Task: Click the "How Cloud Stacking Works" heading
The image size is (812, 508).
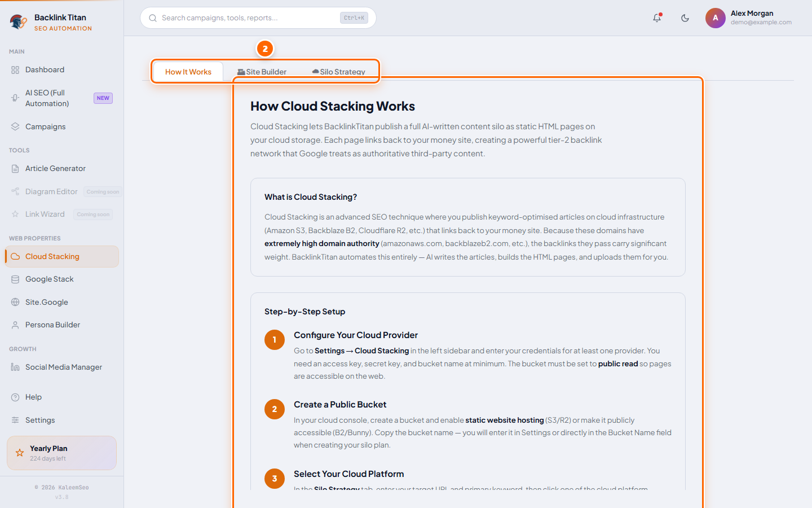Action: pos(333,106)
